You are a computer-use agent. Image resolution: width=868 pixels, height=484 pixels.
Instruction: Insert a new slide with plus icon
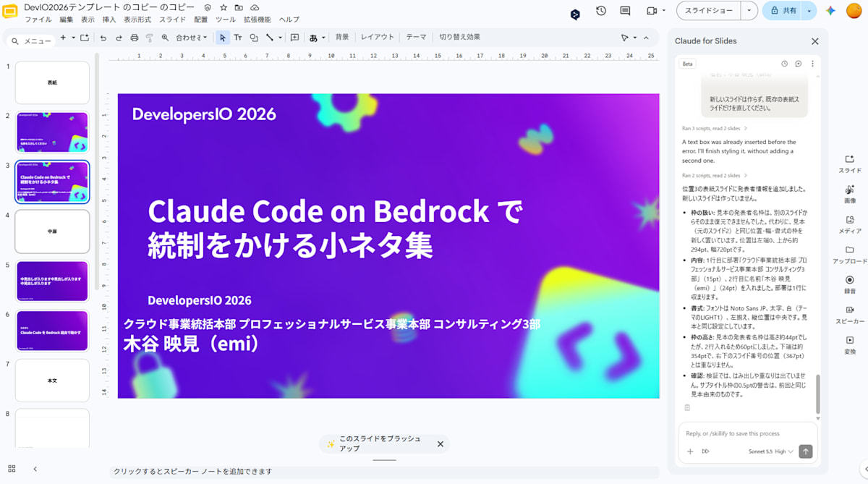tap(63, 38)
